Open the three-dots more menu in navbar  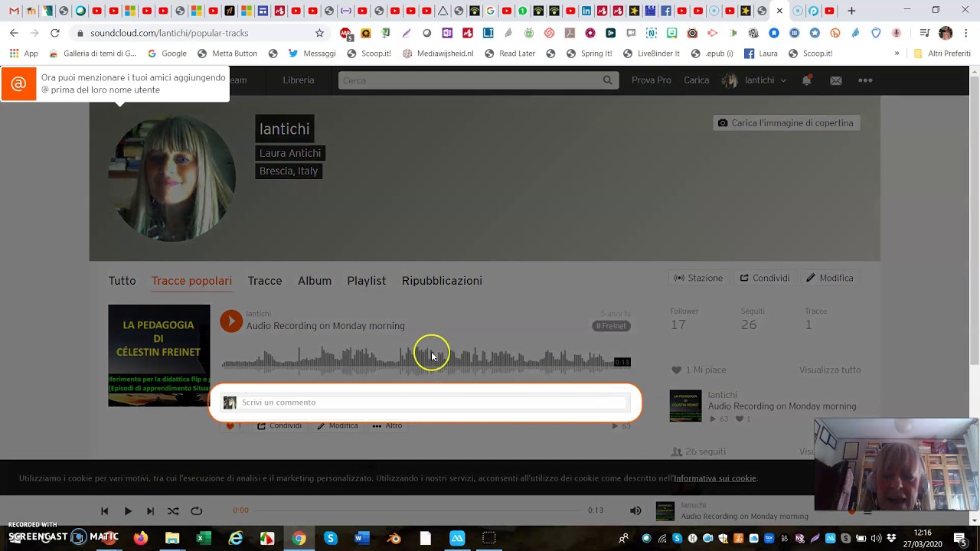click(865, 80)
